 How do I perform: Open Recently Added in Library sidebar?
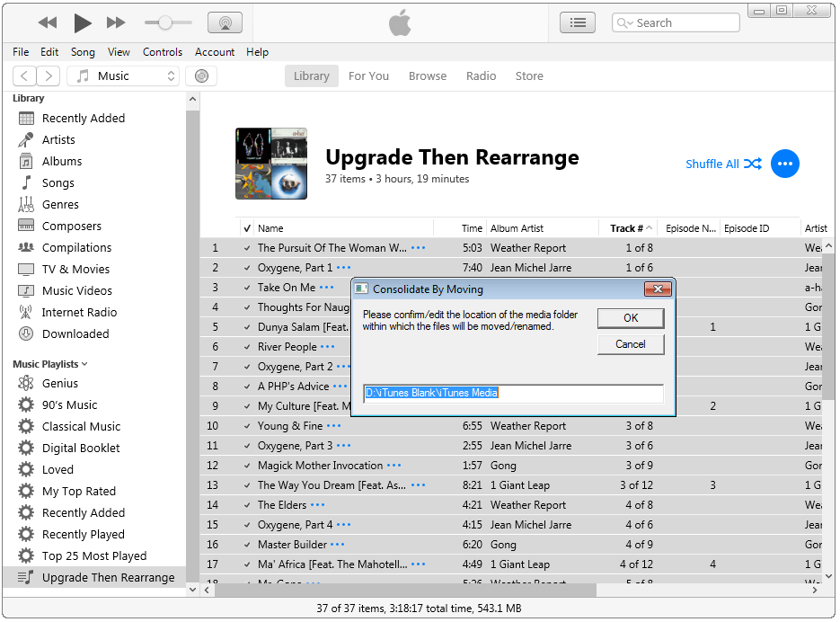click(x=83, y=118)
